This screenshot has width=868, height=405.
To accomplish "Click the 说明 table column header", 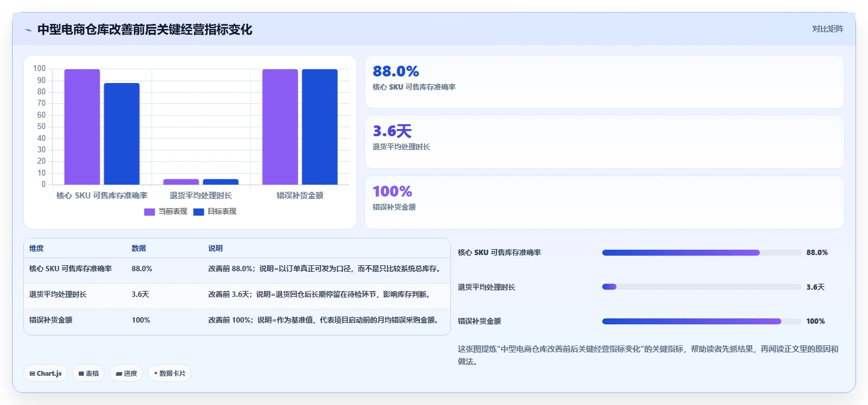I will coord(215,248).
